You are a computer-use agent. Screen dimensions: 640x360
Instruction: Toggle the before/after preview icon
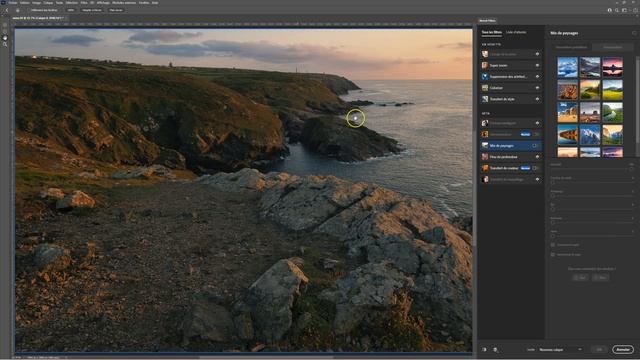click(x=484, y=350)
